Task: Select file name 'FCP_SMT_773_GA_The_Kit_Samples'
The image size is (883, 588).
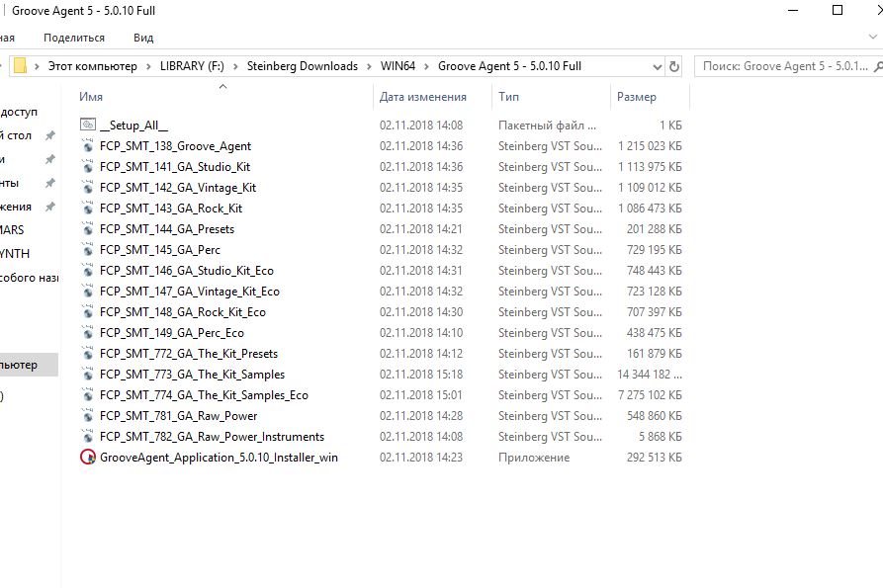Action: [x=192, y=375]
